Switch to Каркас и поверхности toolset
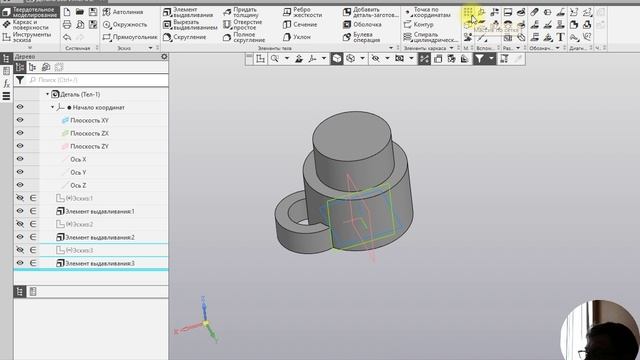Viewport: 640px width, 360px height. click(x=29, y=25)
